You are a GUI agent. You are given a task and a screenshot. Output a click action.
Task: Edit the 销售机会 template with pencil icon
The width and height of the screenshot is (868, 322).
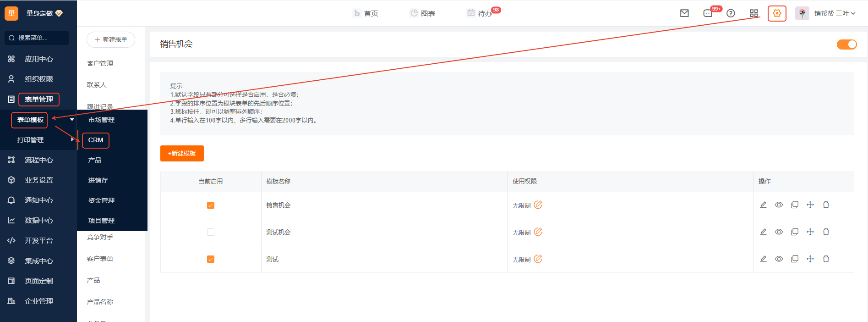763,205
